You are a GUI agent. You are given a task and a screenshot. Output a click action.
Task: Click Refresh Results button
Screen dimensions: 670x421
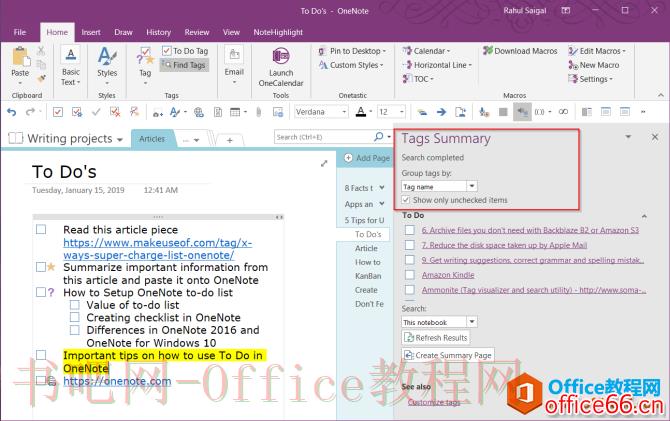coord(436,338)
